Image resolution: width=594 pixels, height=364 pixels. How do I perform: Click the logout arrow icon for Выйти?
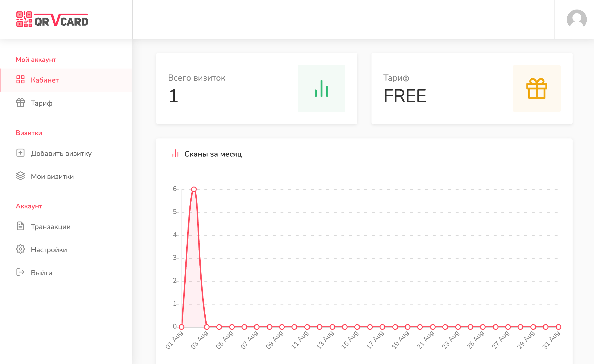click(20, 272)
